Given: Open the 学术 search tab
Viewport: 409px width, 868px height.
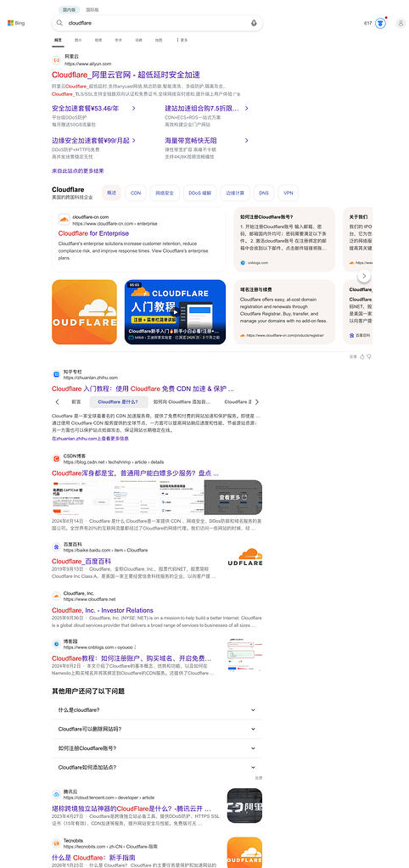Looking at the screenshot, I should pyautogui.click(x=119, y=40).
